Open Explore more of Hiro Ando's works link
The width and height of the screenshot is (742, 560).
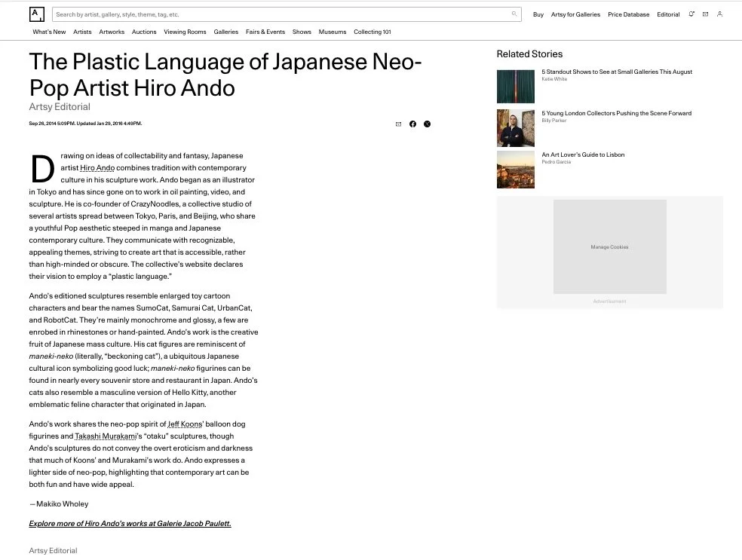pyautogui.click(x=130, y=524)
